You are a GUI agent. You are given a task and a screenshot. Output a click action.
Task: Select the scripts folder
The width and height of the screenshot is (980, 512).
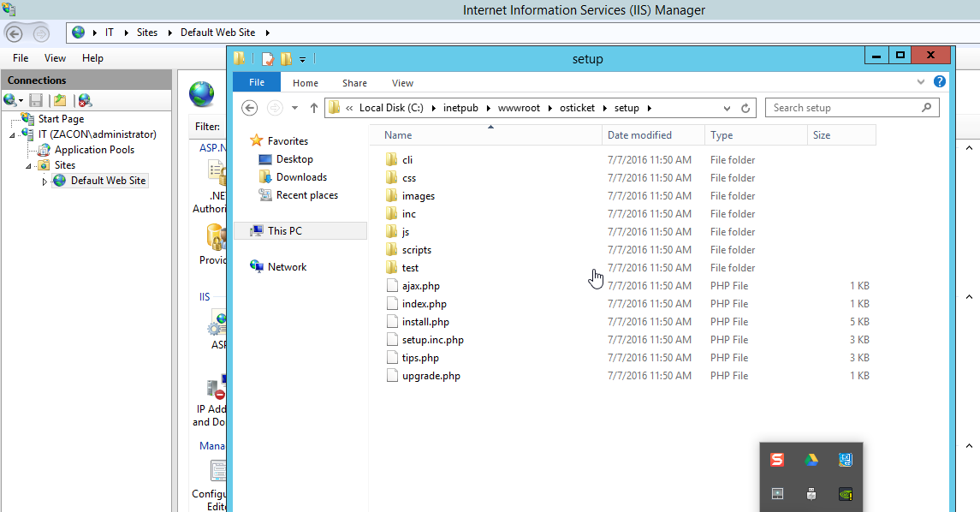tap(416, 250)
